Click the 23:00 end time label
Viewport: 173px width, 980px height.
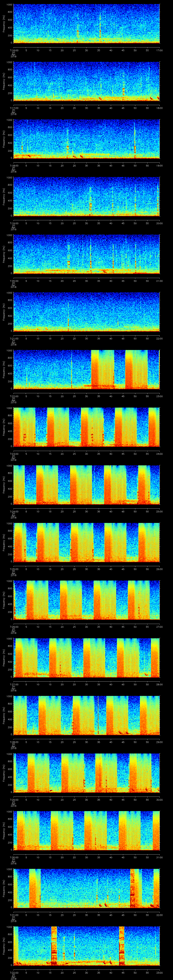[x=159, y=396]
